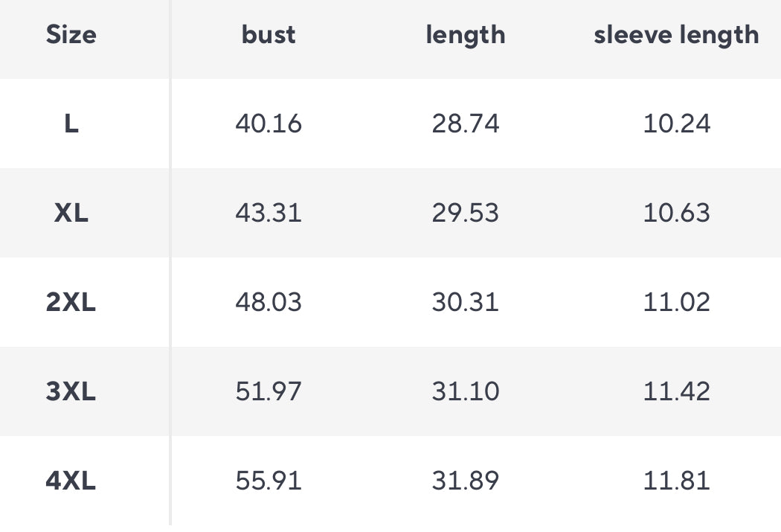Click the Size column header
Screen dimensions: 781x532
(71, 35)
